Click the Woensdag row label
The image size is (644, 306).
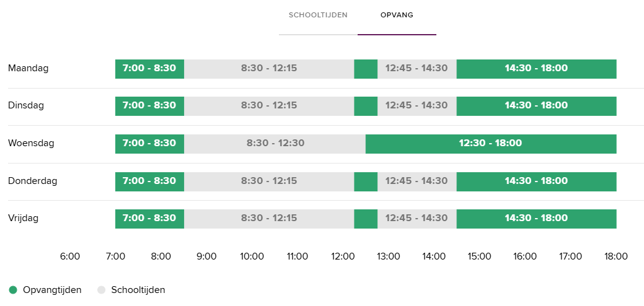point(31,144)
